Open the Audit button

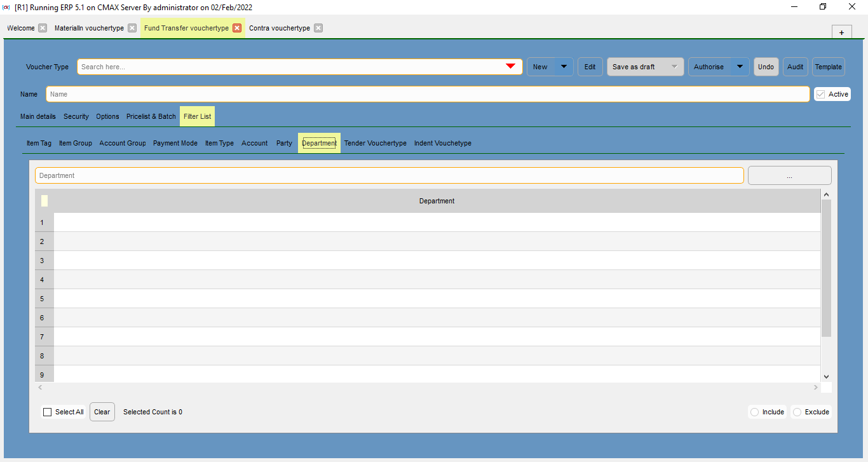tap(796, 67)
